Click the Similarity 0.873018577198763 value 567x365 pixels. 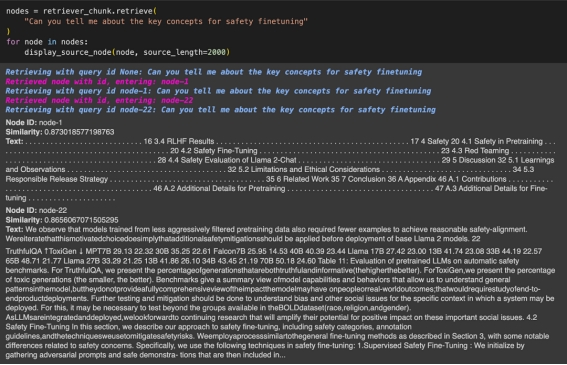click(79, 132)
